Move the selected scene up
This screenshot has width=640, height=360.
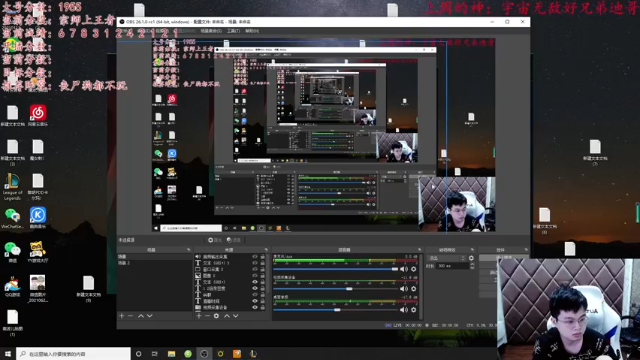point(140,316)
